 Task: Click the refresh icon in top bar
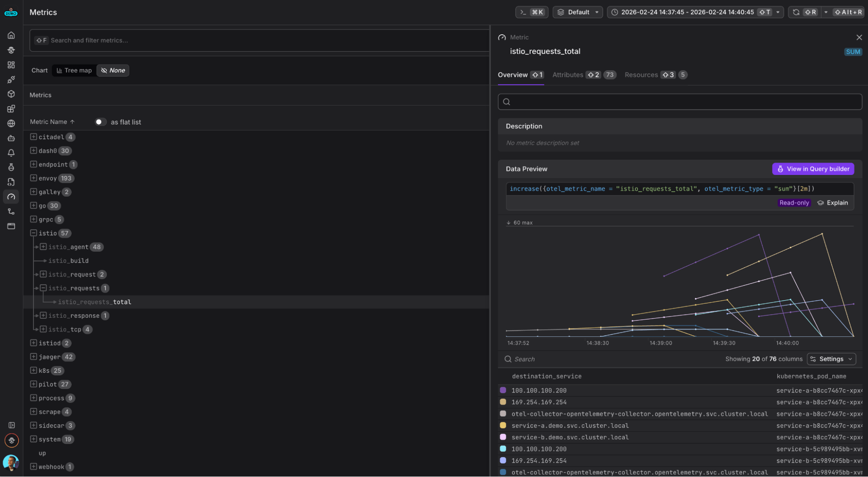tap(796, 12)
